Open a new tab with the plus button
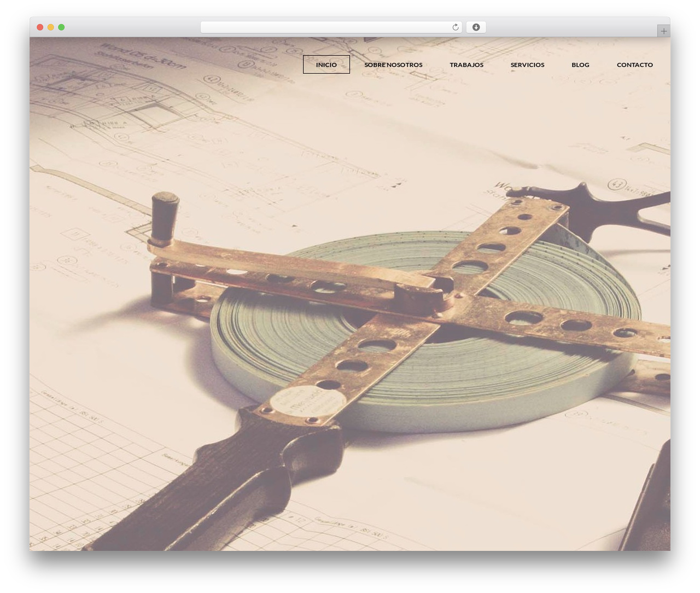700x593 pixels. [663, 31]
